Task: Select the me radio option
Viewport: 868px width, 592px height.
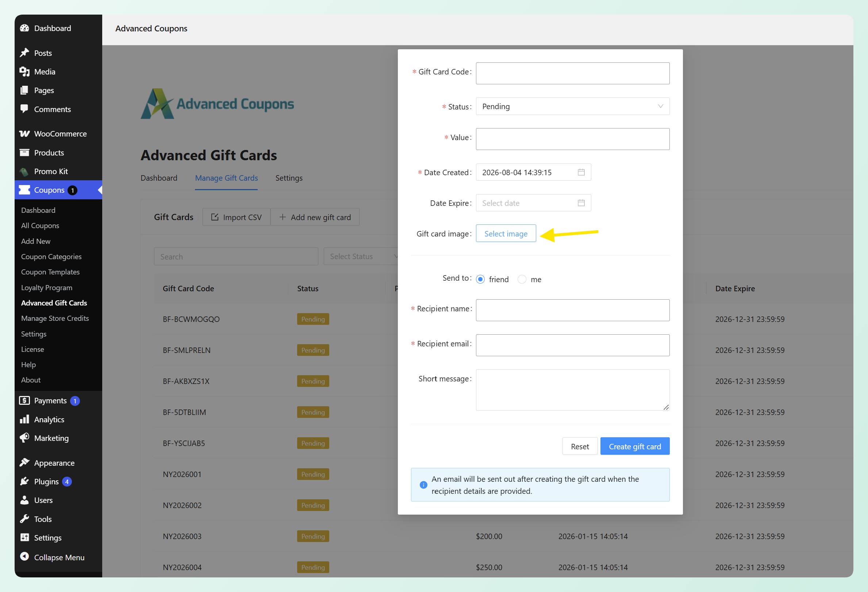Action: pos(522,279)
